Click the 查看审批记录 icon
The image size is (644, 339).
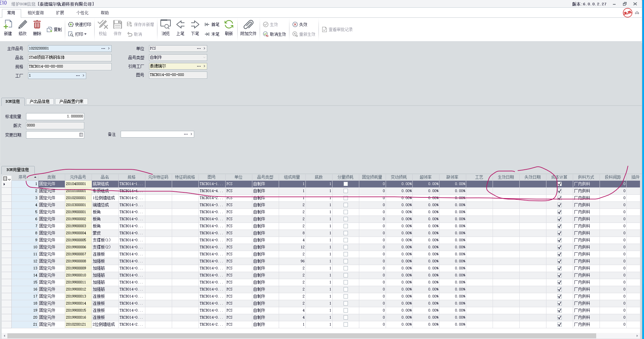325,29
